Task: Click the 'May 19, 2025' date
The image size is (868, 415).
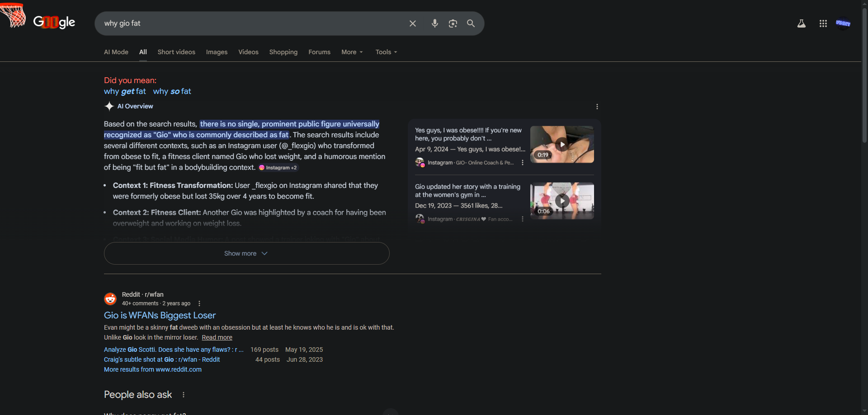Action: pyautogui.click(x=304, y=350)
